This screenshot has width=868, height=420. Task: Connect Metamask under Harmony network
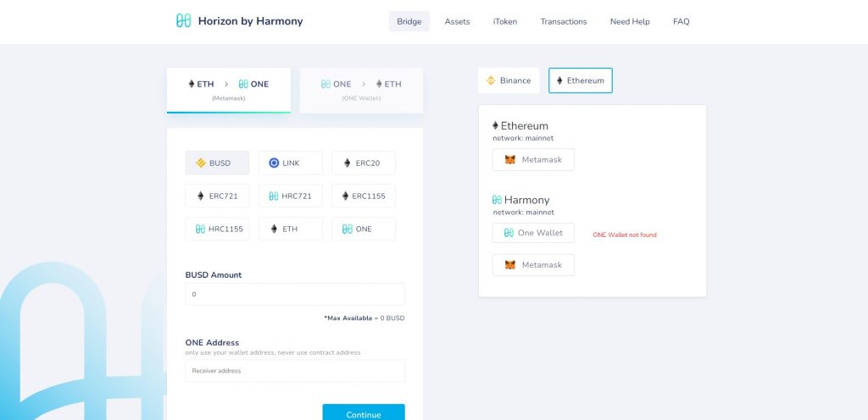tap(534, 265)
